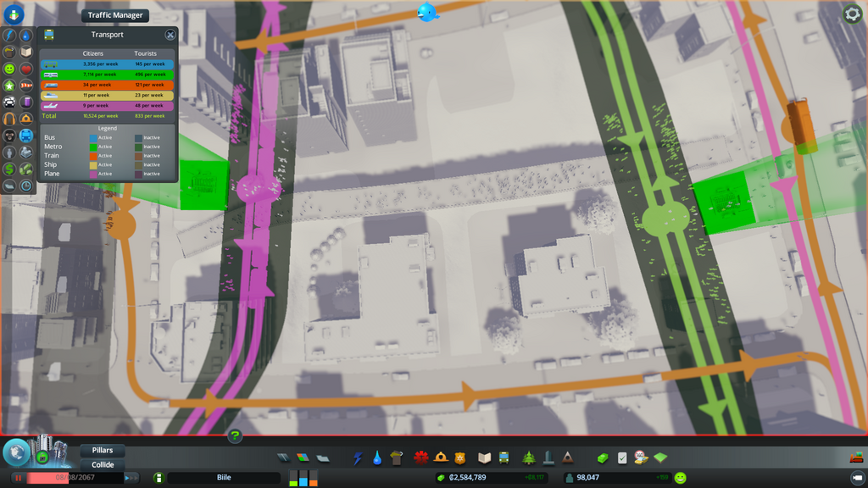868x488 pixels.
Task: Open the Garbage build menu
Action: click(397, 458)
